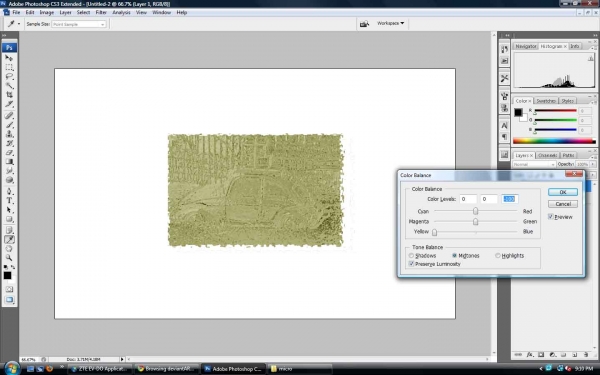Viewport: 600px width, 375px height.
Task: Click the foreground color swatch in toolbox
Action: [7, 276]
